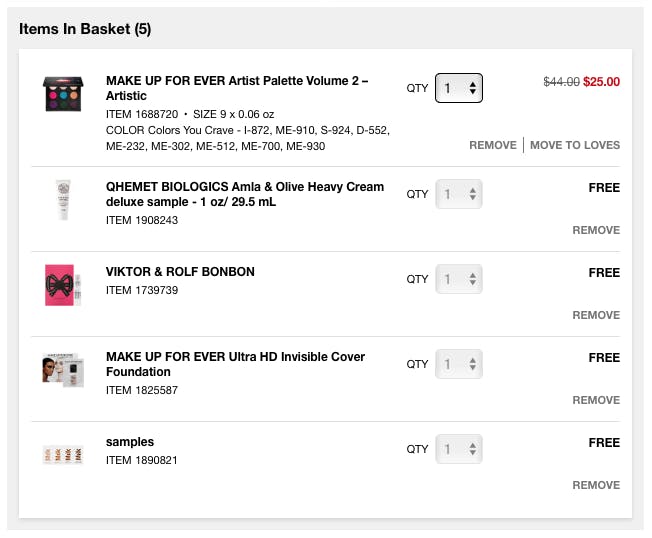Open the Viktor & Rolf Bonbon sample image
652x538 pixels.
[63, 285]
